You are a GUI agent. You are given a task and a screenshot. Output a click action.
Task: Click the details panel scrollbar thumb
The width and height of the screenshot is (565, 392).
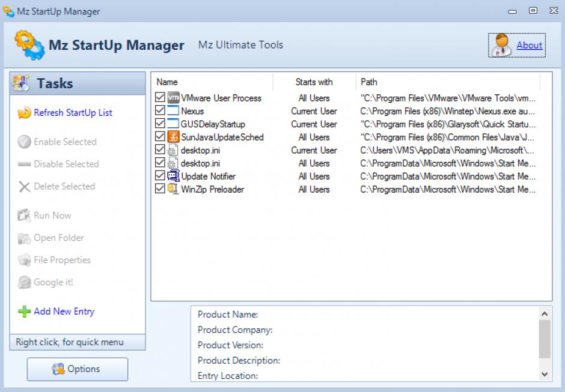pos(545,339)
